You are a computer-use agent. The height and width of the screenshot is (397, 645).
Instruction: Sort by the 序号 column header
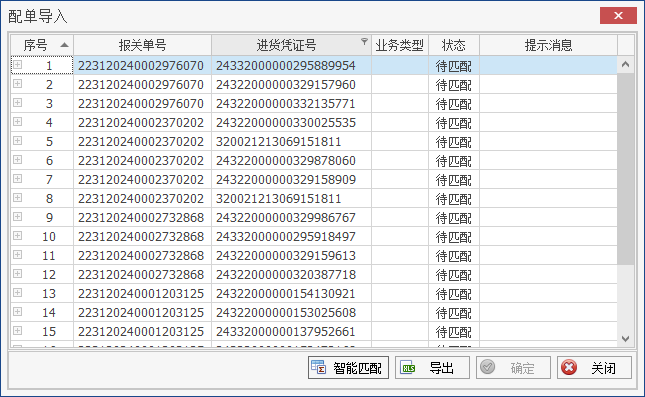42,45
